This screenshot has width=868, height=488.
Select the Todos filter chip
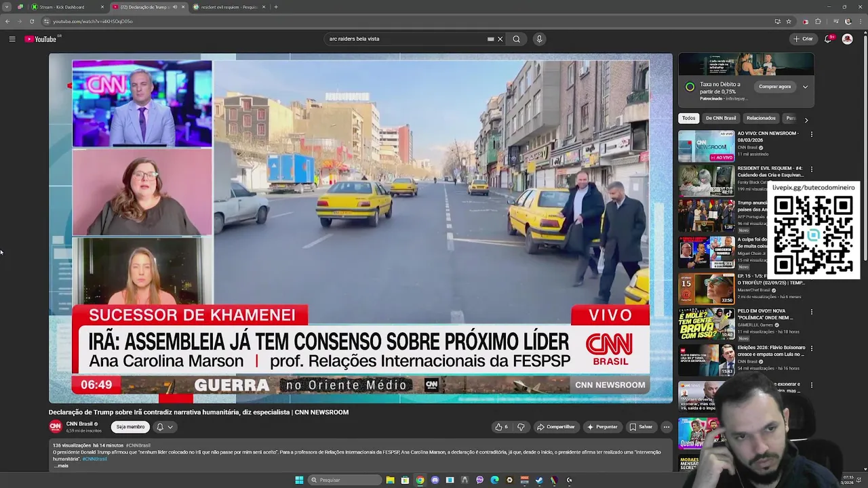pyautogui.click(x=688, y=118)
